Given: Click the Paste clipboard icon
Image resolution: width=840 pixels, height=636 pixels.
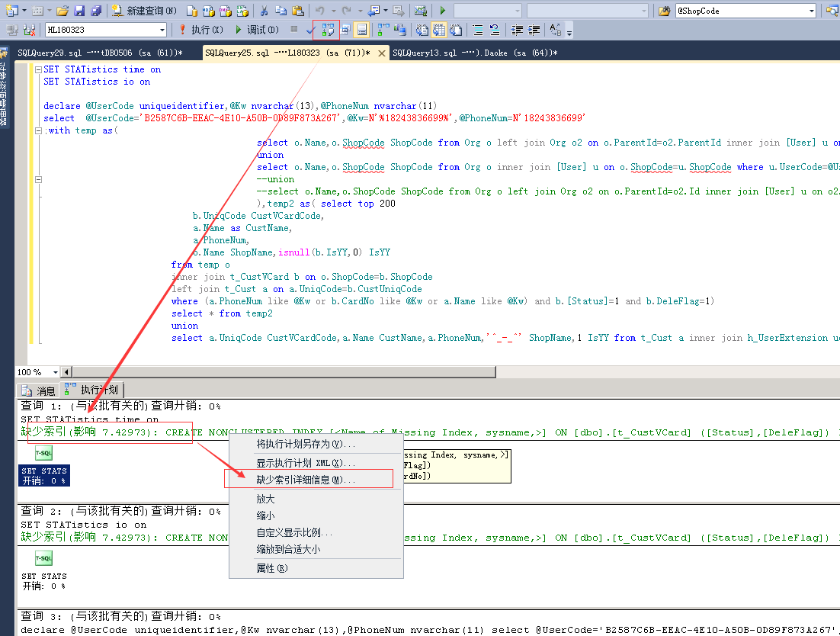Looking at the screenshot, I should tap(297, 11).
